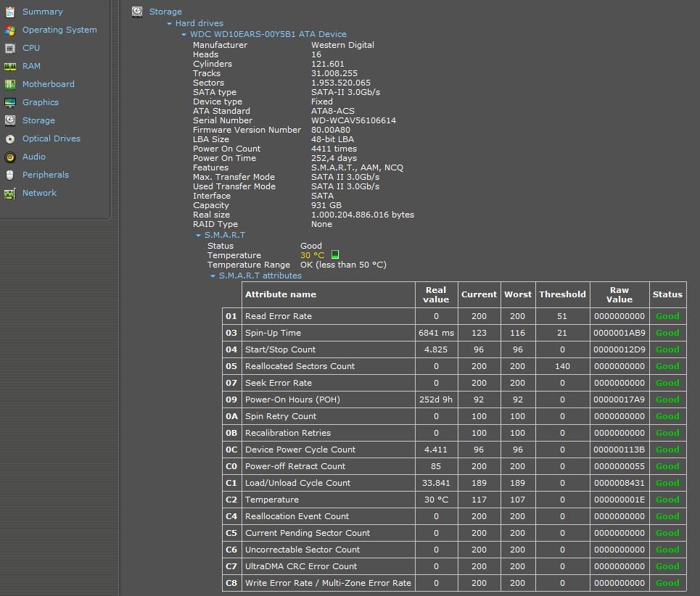
Task: Collapse the S.M.A.R.T attributes table
Action: coord(213,276)
